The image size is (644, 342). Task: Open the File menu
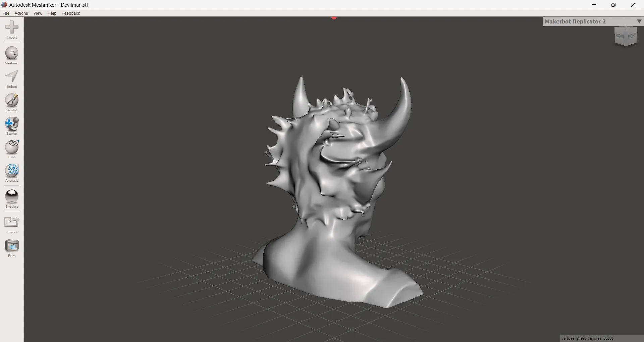pyautogui.click(x=6, y=13)
